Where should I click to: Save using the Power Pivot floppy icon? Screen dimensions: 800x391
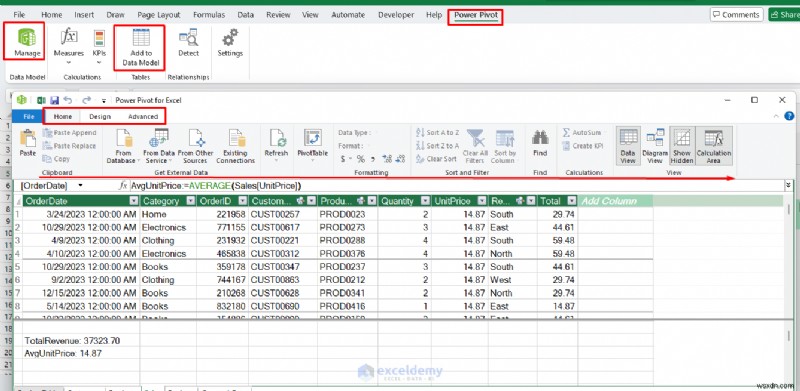click(54, 101)
